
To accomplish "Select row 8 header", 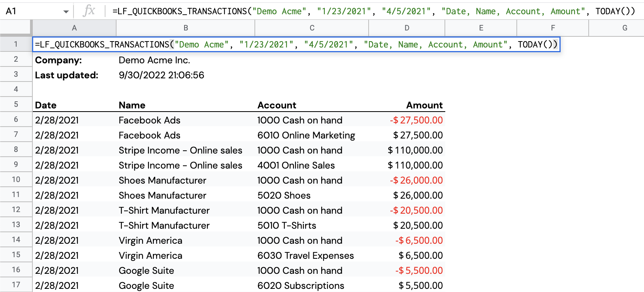I will tap(16, 150).
